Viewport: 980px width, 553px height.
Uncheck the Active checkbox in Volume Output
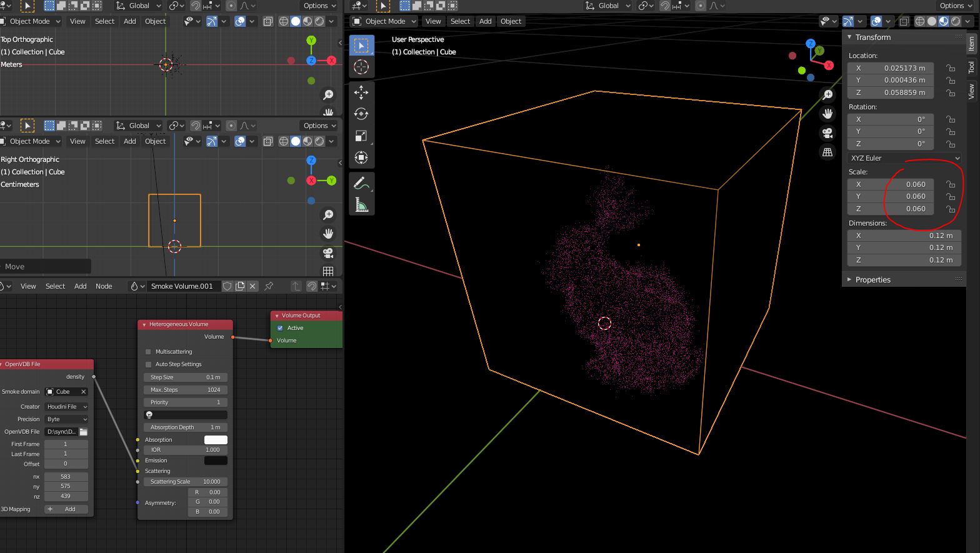[280, 328]
